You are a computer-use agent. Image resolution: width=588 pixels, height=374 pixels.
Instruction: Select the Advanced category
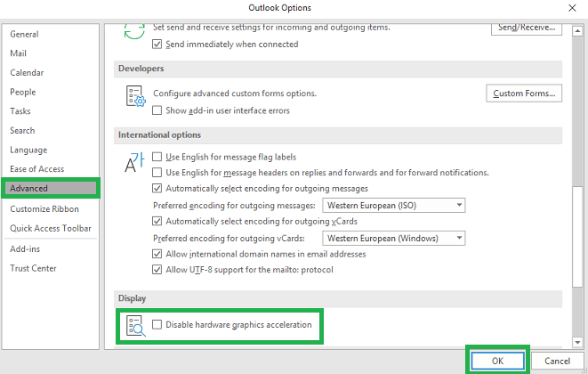(51, 189)
